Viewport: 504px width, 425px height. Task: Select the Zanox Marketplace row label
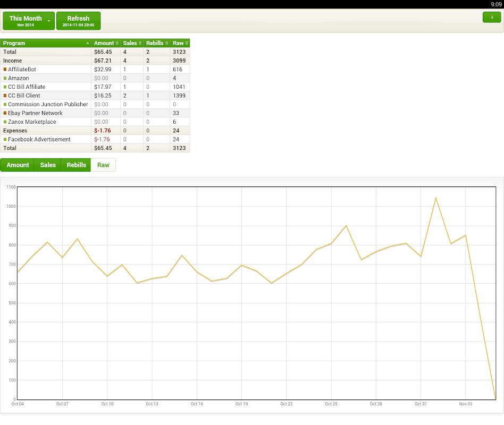(32, 122)
